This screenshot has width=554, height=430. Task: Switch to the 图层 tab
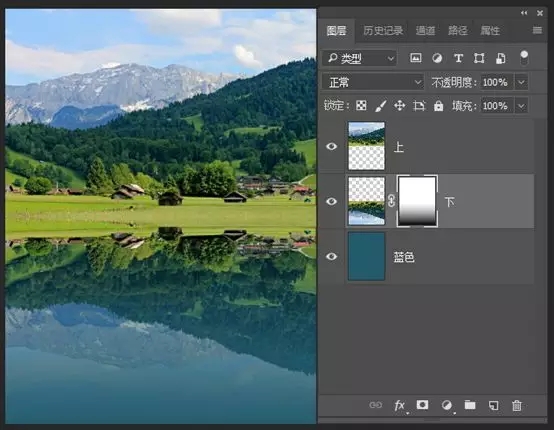pos(336,31)
